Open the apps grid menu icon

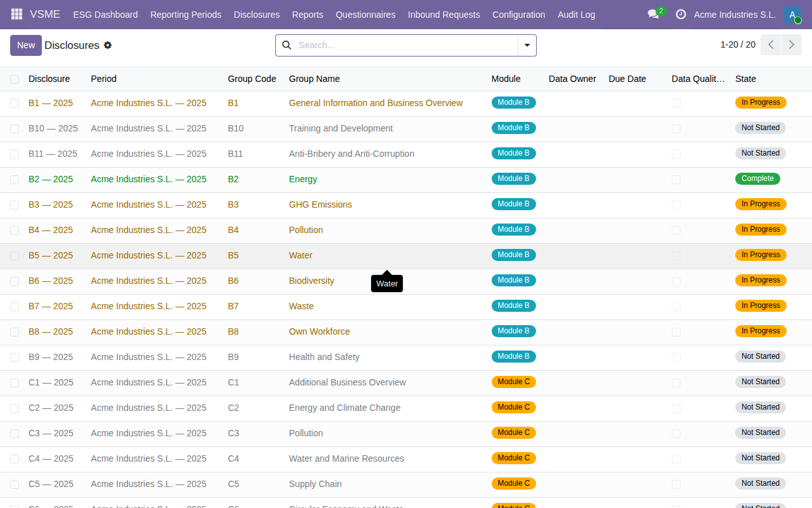pos(16,14)
